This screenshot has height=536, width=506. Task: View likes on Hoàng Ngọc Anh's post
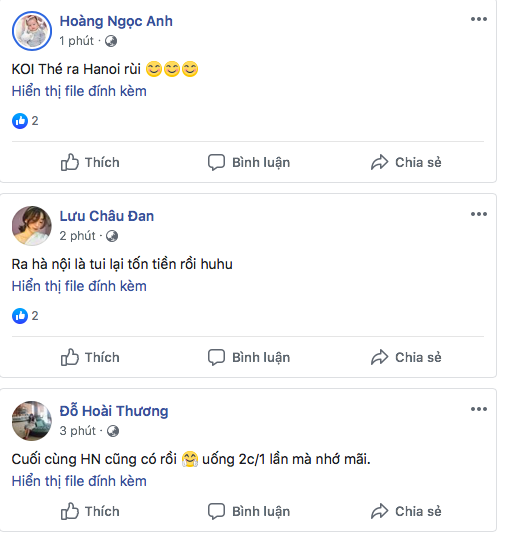[x=25, y=121]
